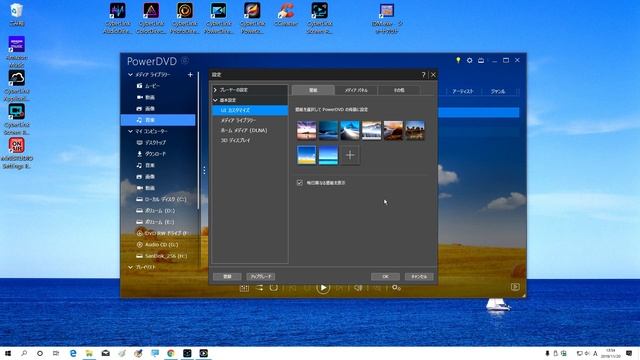Choose the white snowy mountains wallpaper thumbnail
This screenshot has height=360, width=640.
pyautogui.click(x=371, y=131)
